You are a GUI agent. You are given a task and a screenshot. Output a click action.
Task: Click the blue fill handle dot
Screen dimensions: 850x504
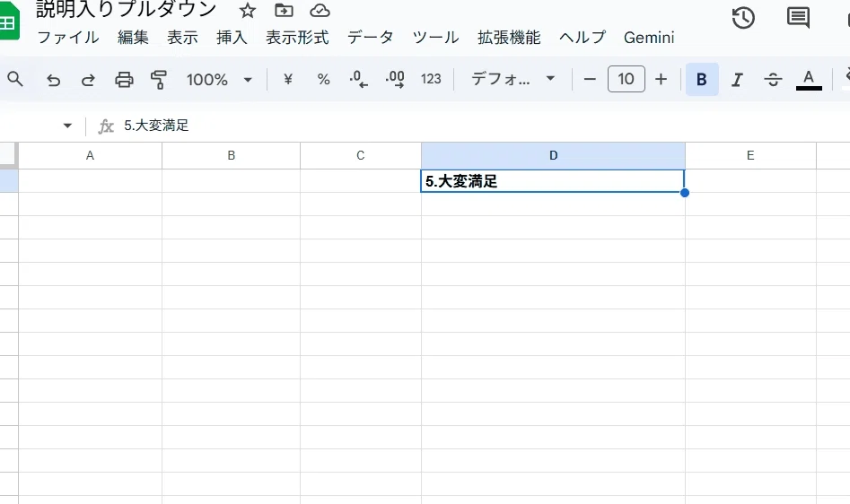685,193
